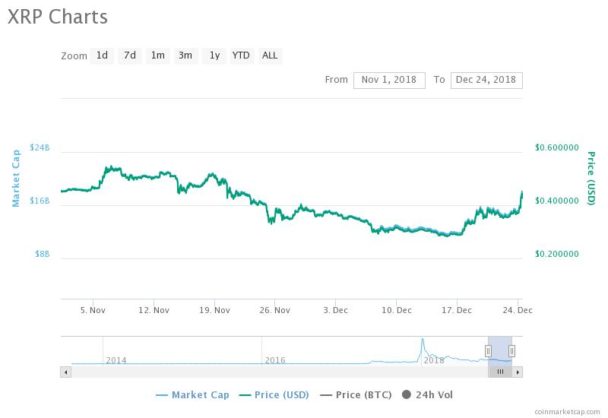Click the navigator scroll left arrow

pos(66,372)
